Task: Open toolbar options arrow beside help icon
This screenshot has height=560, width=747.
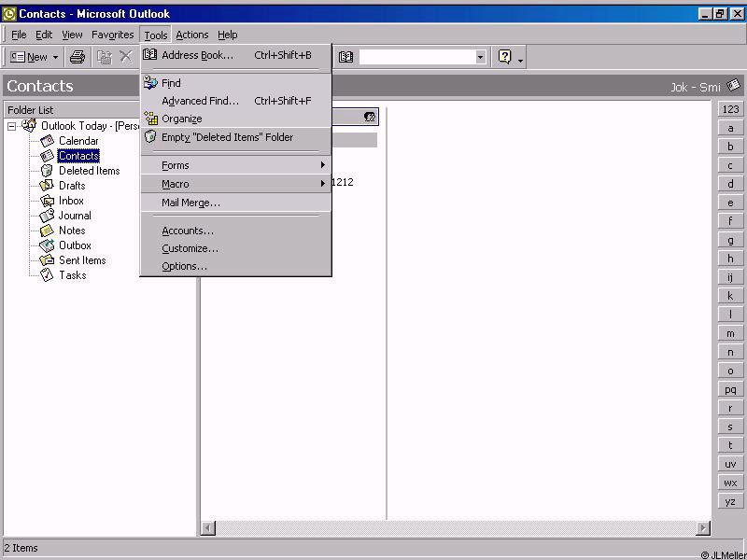Action: tap(520, 60)
